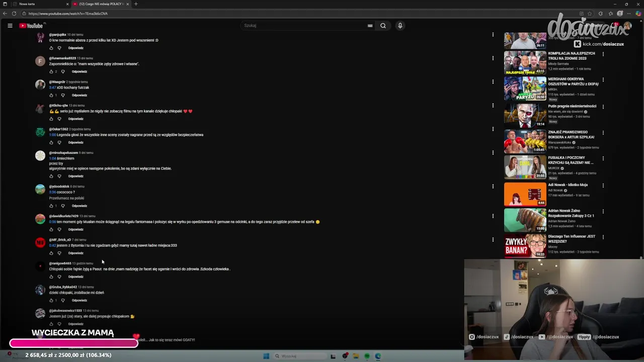This screenshot has height=362, width=644.
Task: Like @Waagn3r's comment about futrzak
Action: tap(51, 96)
